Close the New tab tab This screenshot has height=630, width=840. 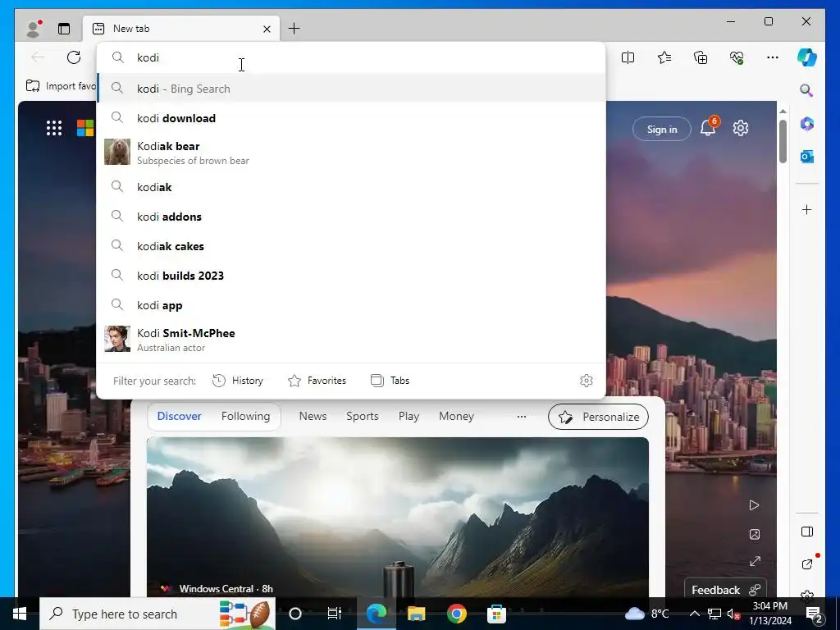pos(267,29)
